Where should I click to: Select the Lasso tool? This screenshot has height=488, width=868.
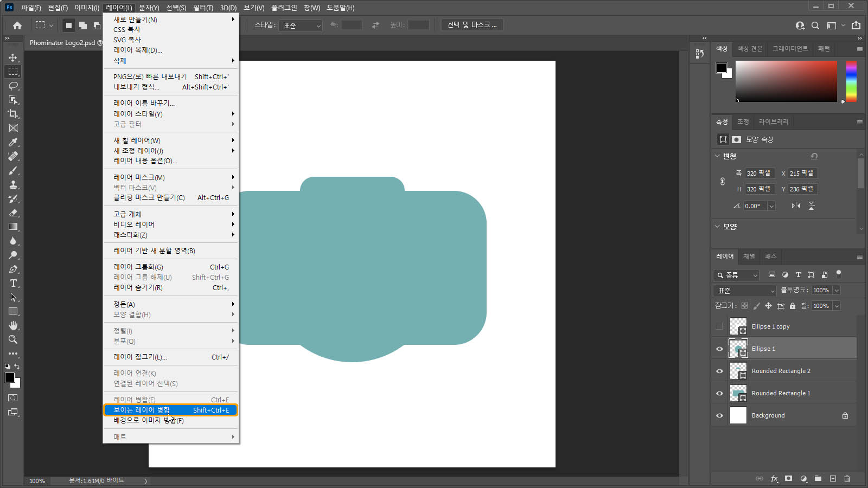pos(13,86)
